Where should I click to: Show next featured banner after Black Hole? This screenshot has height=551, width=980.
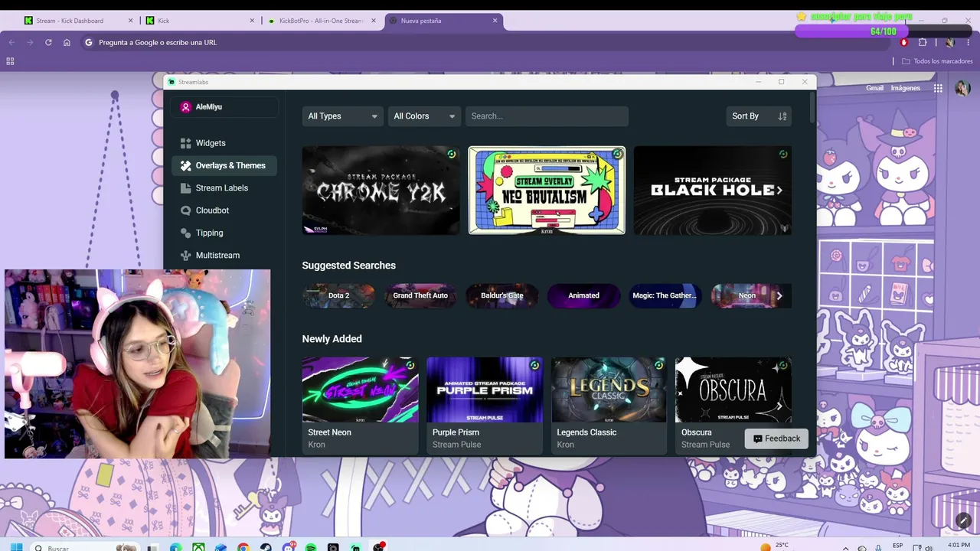[x=779, y=191]
